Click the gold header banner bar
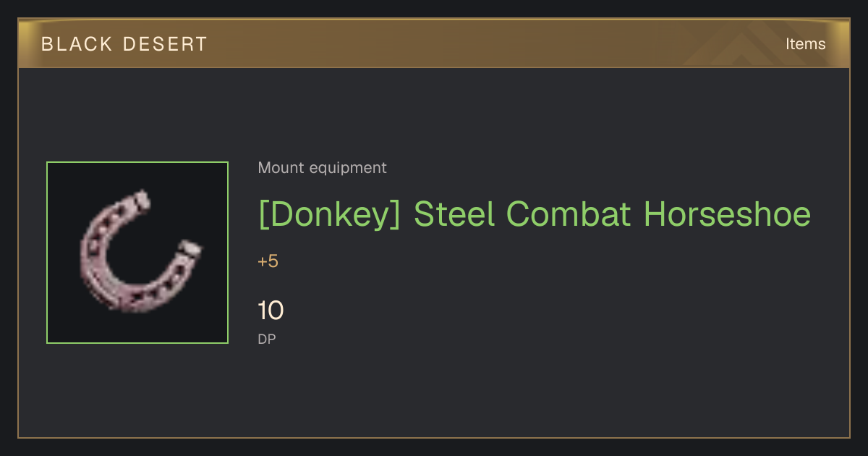This screenshot has height=456, width=868. (434, 43)
